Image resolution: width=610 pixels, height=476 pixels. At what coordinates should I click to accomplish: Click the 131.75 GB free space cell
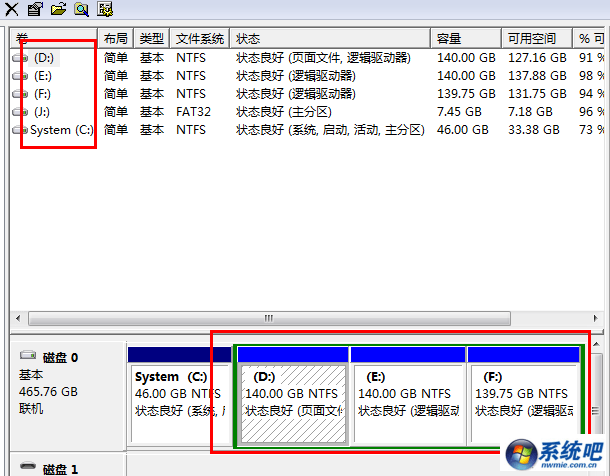coord(537,94)
